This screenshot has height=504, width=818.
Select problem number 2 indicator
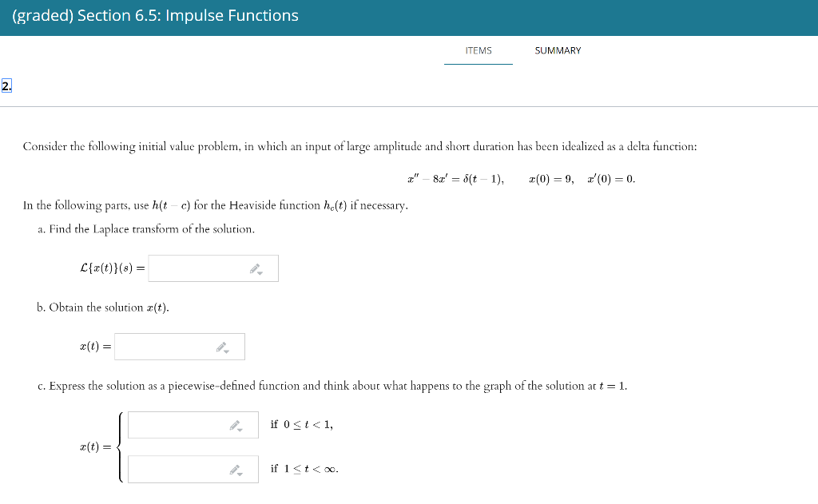point(6,84)
